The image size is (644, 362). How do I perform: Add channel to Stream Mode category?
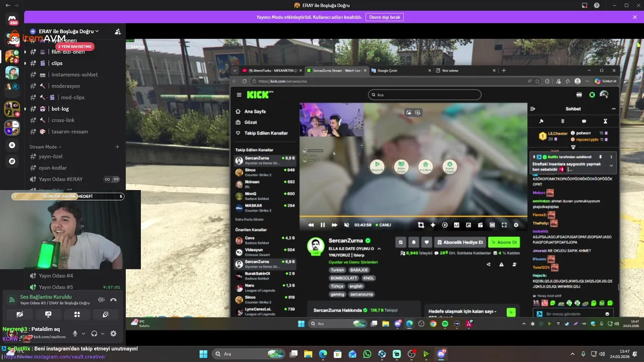(x=117, y=147)
